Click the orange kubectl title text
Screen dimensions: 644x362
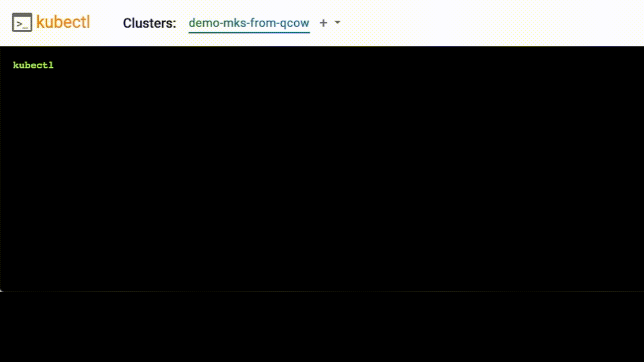pos(63,22)
